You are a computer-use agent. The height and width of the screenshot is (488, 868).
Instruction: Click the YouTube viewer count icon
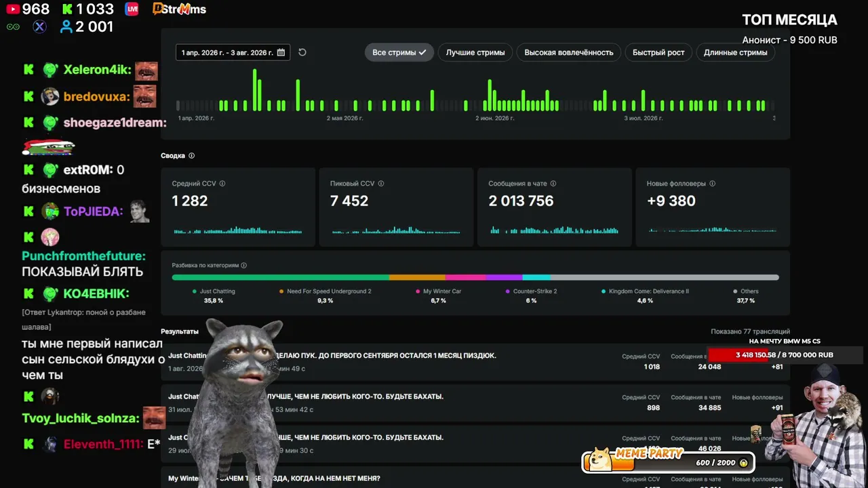tap(13, 9)
